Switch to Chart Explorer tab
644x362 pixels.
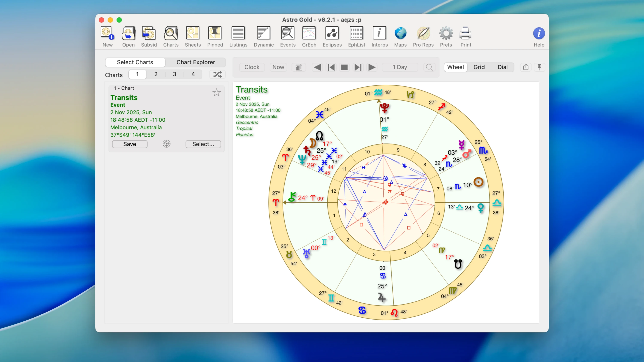pos(196,62)
